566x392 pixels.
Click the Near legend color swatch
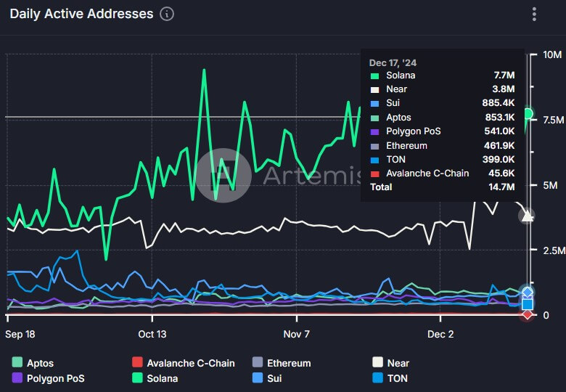377,362
